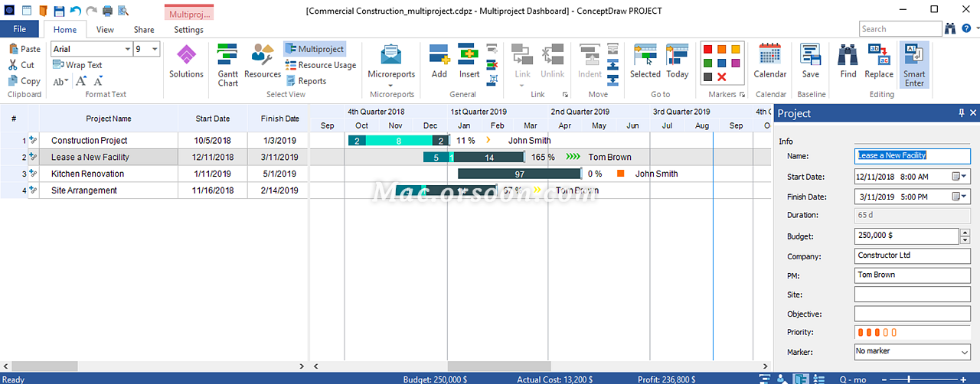This screenshot has width=980, height=384.
Task: Open the Help question mark icon
Action: pyautogui.click(x=968, y=29)
